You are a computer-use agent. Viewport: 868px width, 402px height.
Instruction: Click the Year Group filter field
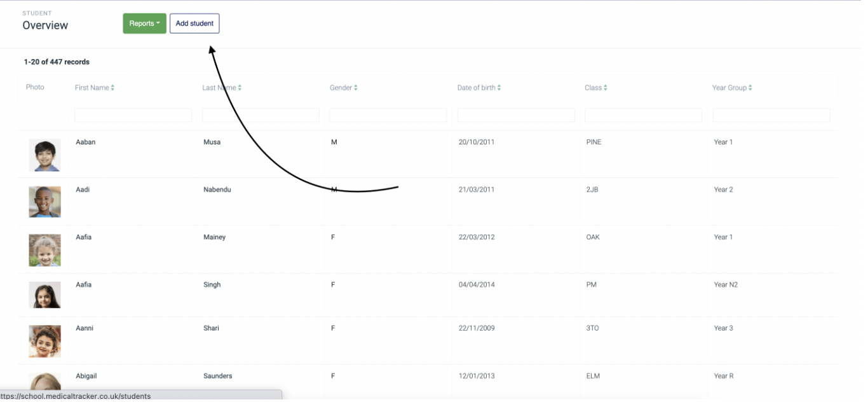coord(771,115)
